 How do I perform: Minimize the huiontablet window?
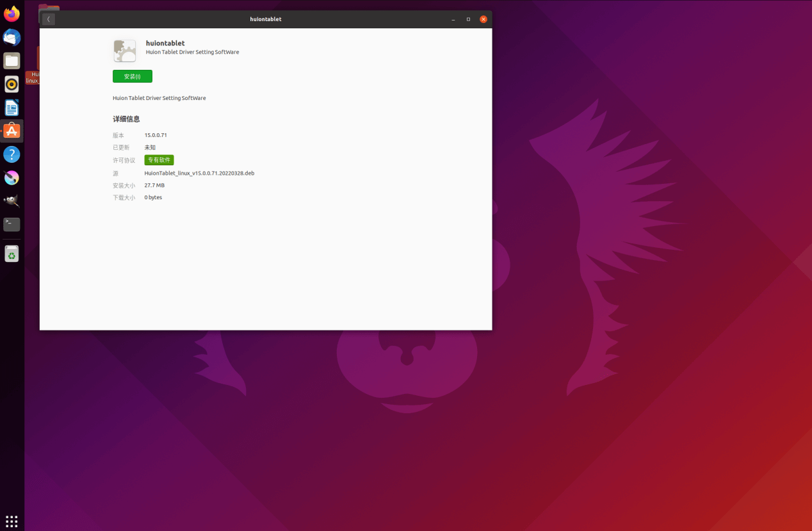coord(453,19)
